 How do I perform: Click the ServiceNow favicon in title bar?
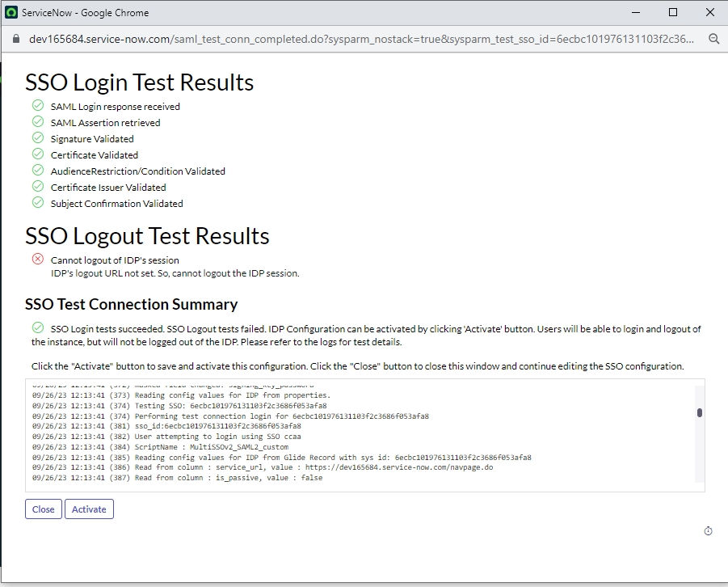[x=11, y=13]
